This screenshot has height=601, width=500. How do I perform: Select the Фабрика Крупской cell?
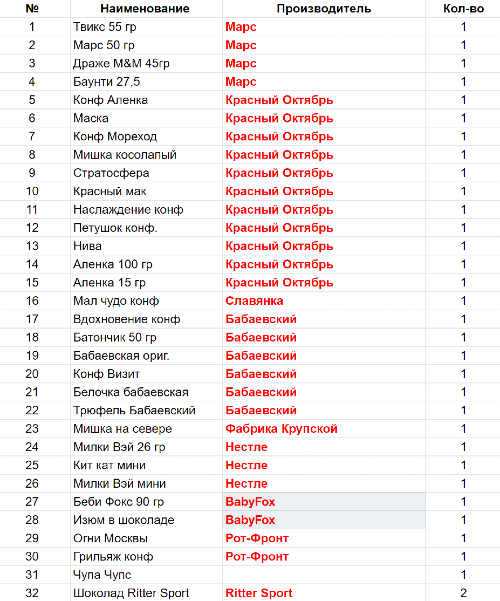tap(324, 429)
